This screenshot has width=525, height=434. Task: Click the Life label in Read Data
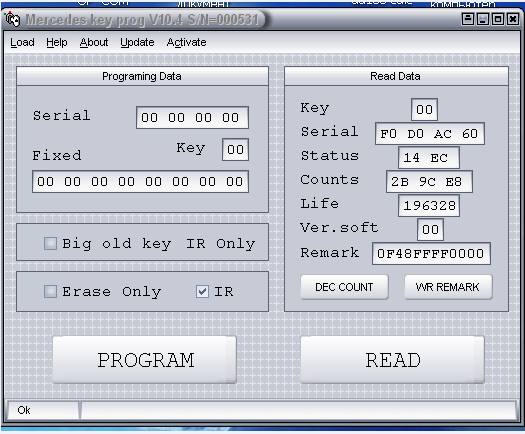click(319, 204)
